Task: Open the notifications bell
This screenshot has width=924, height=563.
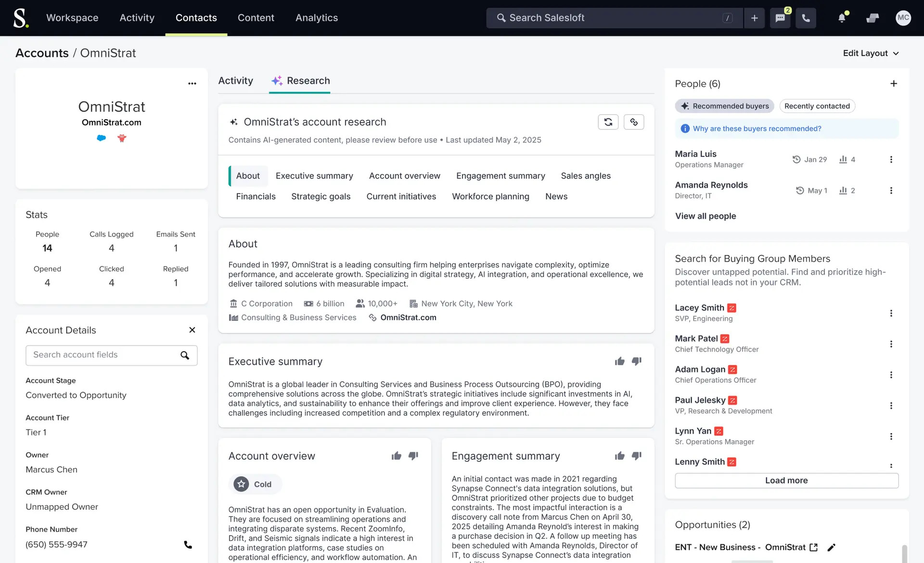Action: coord(842,18)
